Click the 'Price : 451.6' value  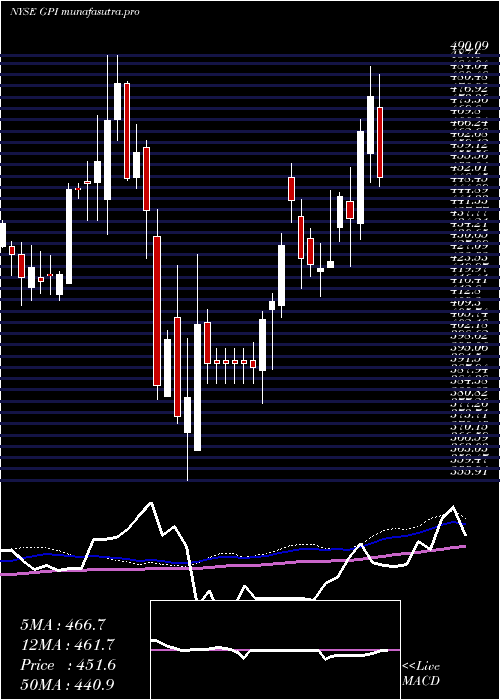click(x=68, y=664)
